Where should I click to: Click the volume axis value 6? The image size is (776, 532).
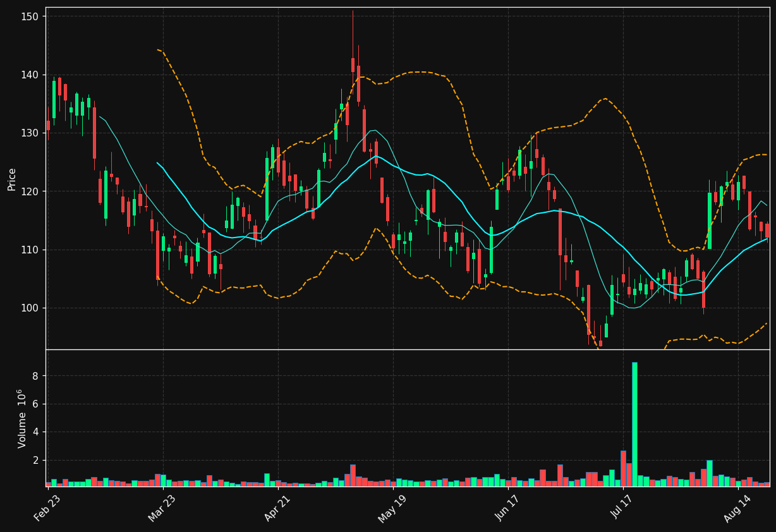36,404
